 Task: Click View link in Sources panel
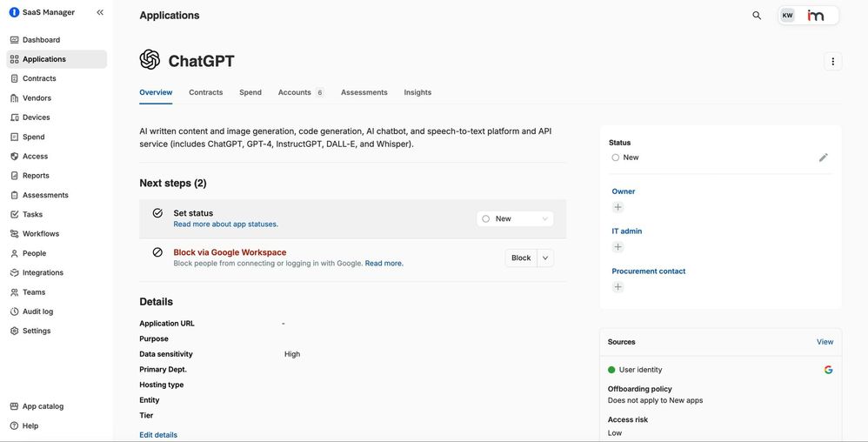(825, 342)
